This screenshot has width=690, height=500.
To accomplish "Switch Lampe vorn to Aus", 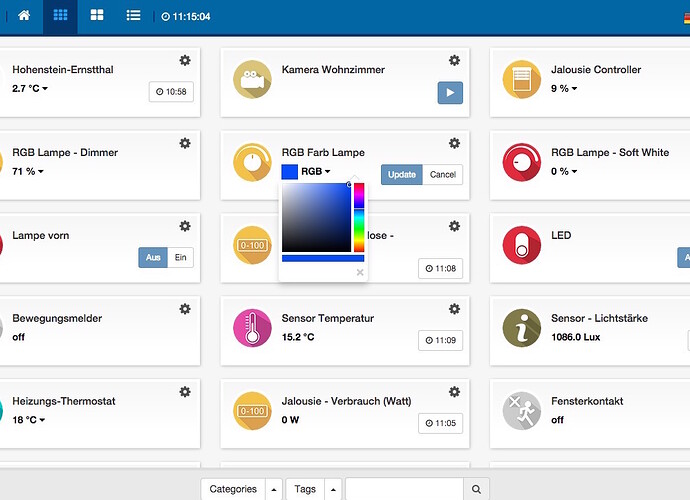I will (152, 258).
